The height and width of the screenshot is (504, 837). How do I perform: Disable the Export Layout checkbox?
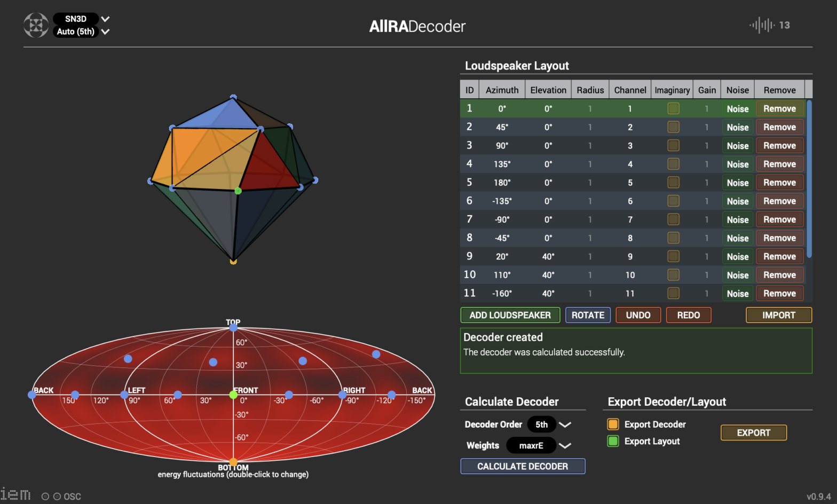click(613, 441)
